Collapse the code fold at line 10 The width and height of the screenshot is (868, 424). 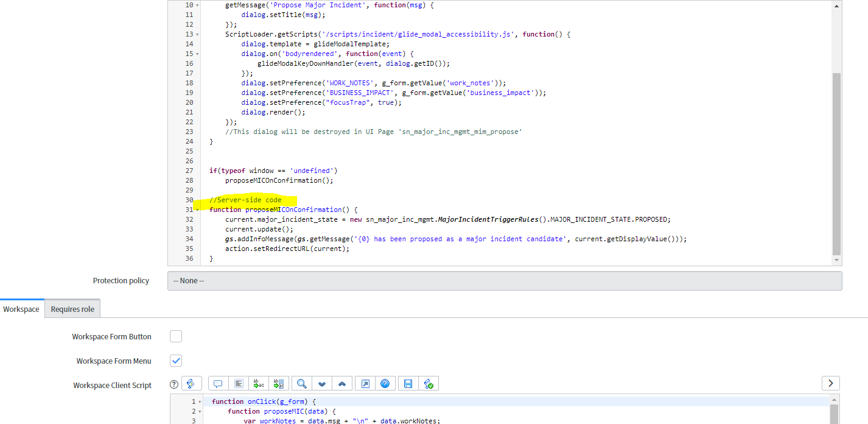pyautogui.click(x=197, y=5)
